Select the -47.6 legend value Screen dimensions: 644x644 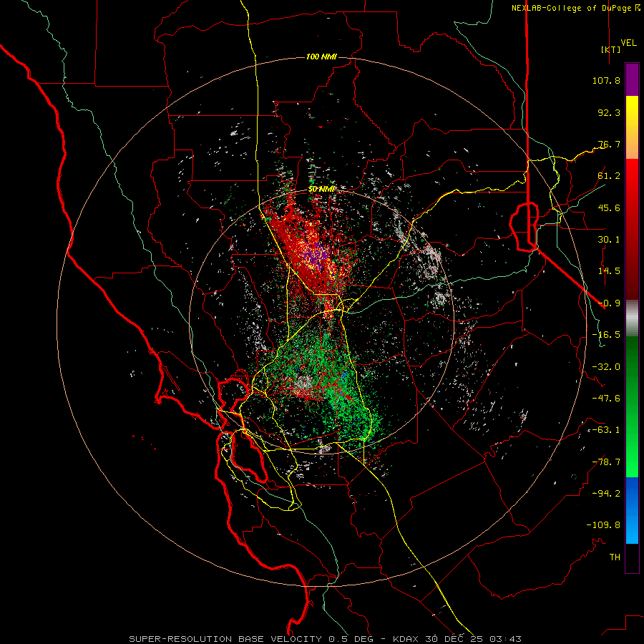coord(606,399)
